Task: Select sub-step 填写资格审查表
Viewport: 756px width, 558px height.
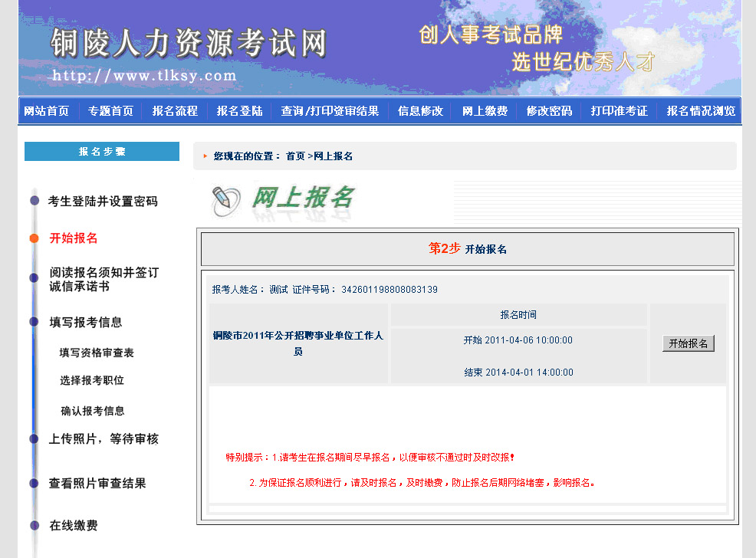Action: point(97,353)
